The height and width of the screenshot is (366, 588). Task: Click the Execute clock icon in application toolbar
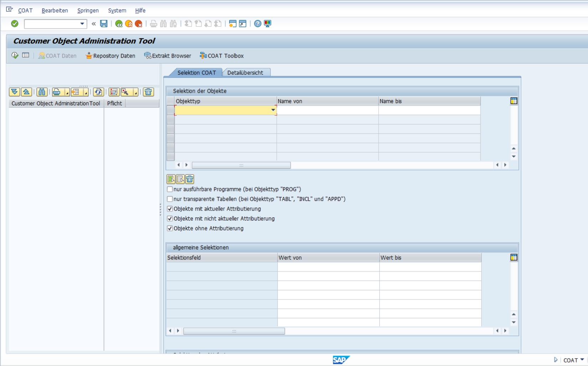click(15, 55)
